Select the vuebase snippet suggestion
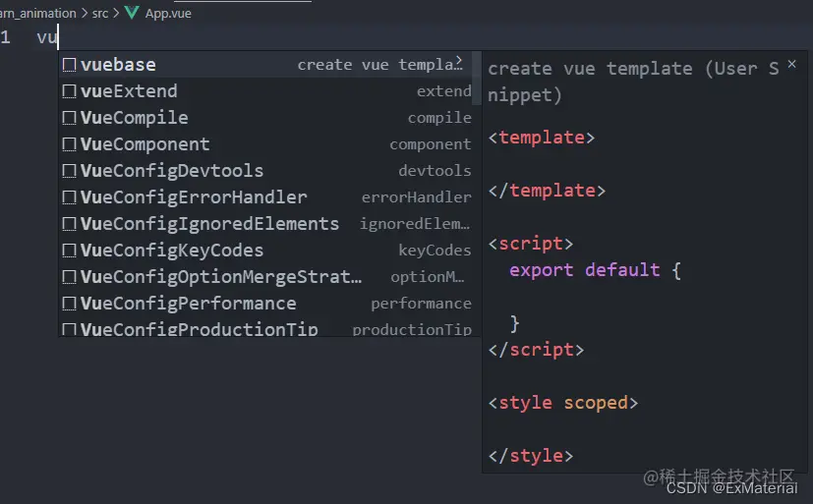The width and height of the screenshot is (813, 504). (x=265, y=65)
